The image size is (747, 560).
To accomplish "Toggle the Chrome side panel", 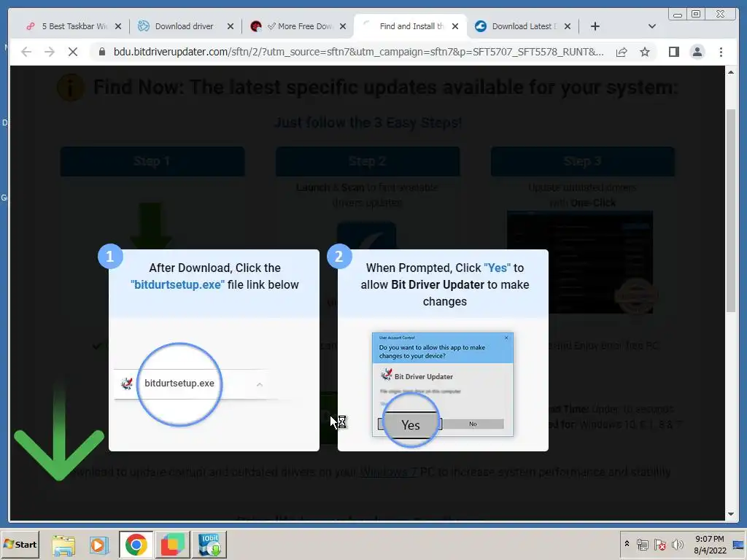I will tap(673, 52).
